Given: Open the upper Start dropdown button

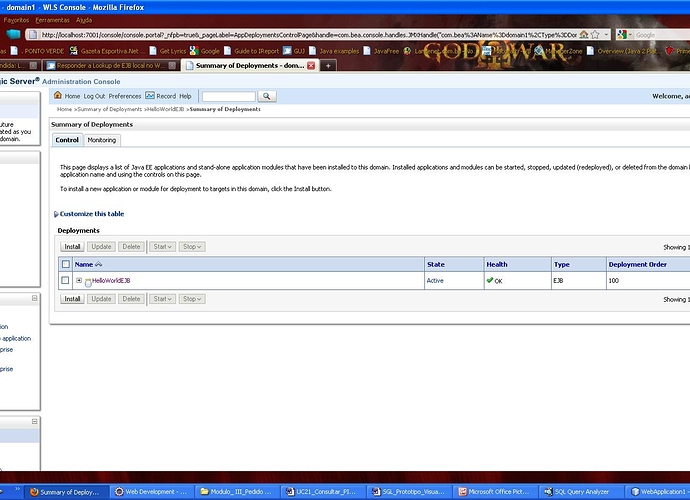Looking at the screenshot, I should (162, 247).
